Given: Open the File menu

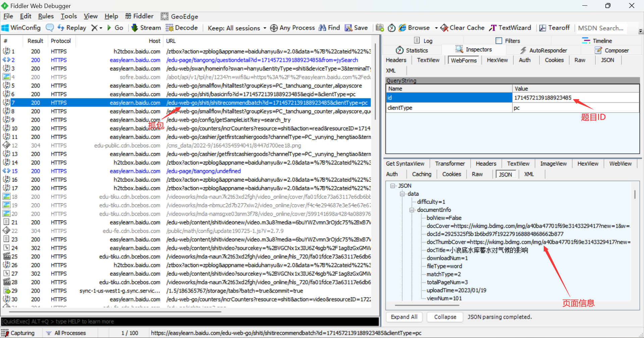Looking at the screenshot, I should 8,16.
